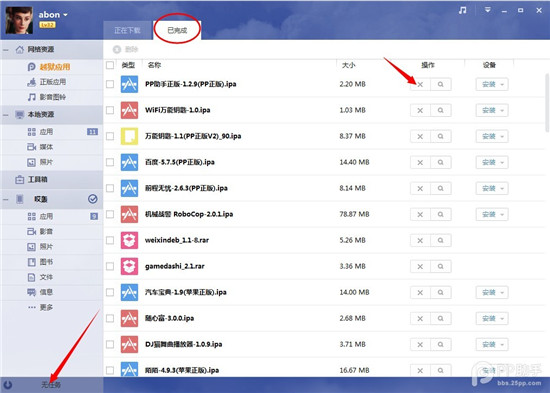Screen dimensions: 550x393
Task: Locate PP助手正版-1.2.9 file with magnifier icon
Action: tap(441, 84)
